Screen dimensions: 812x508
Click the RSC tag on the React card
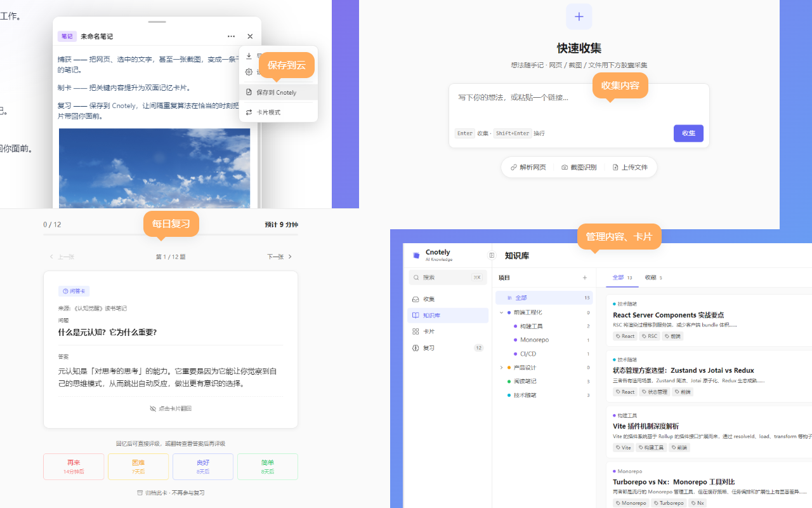(x=650, y=336)
